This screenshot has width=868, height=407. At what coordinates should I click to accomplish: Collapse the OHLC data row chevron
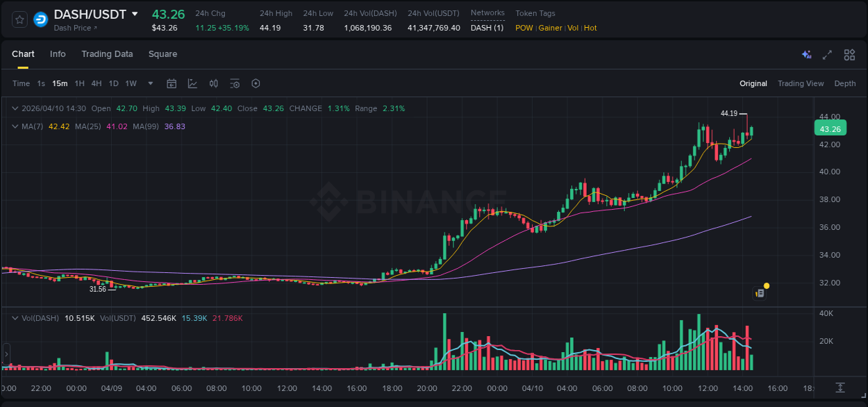point(15,108)
